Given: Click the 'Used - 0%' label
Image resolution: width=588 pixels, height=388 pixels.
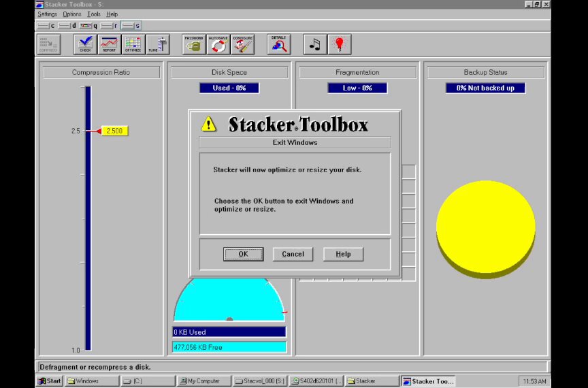Looking at the screenshot, I should [x=229, y=88].
